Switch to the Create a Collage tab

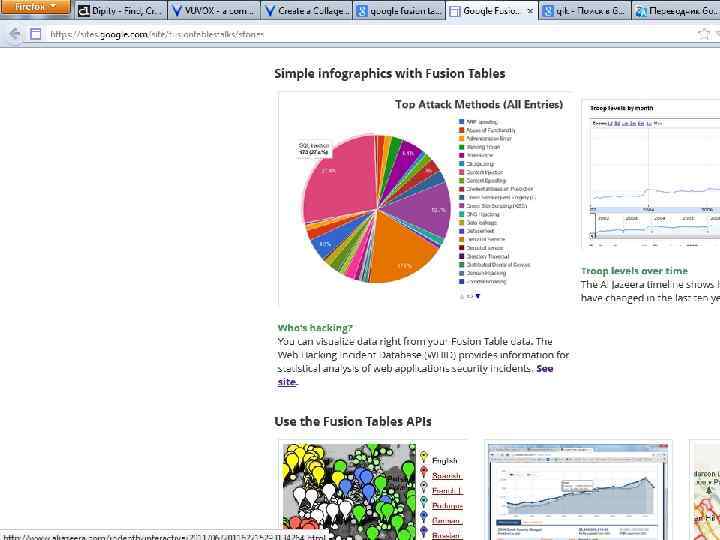coord(307,11)
